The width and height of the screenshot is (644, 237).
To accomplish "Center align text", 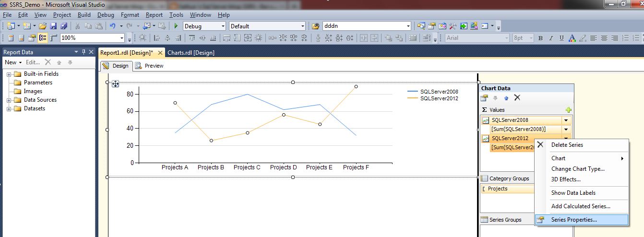I will [x=604, y=38].
